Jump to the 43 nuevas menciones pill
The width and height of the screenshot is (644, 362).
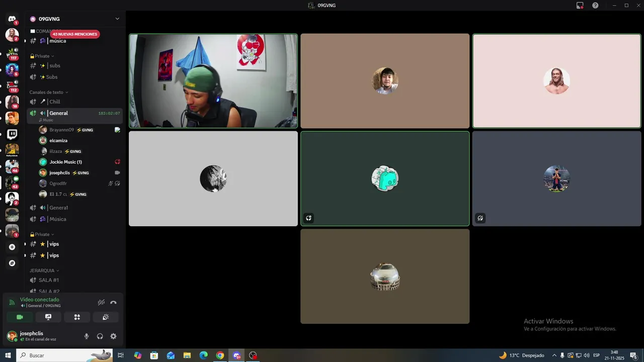pos(74,34)
